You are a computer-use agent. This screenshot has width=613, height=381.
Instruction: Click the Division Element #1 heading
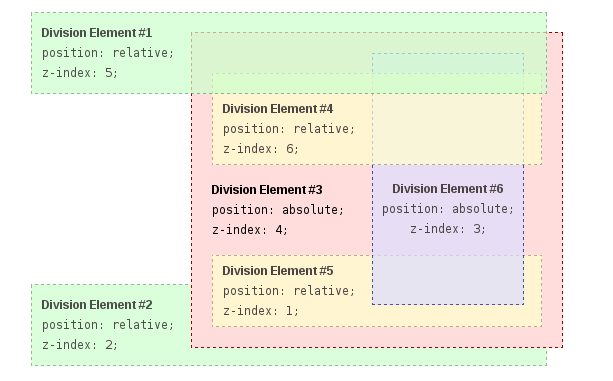tap(97, 33)
